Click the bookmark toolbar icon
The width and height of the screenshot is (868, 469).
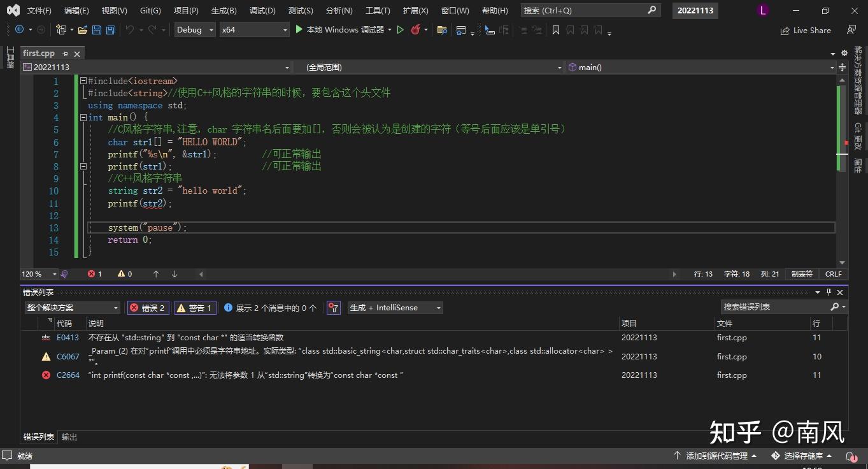pos(556,30)
